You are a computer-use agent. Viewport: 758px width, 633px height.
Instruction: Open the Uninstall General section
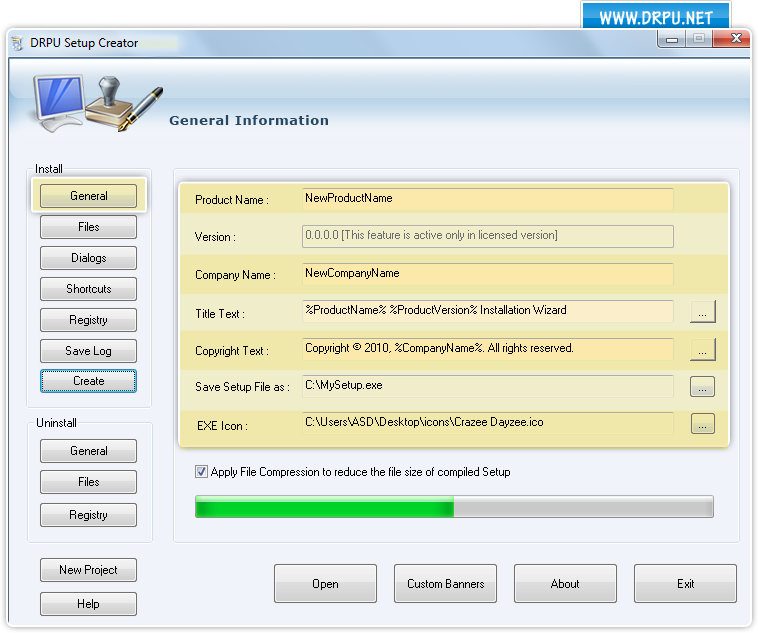88,451
